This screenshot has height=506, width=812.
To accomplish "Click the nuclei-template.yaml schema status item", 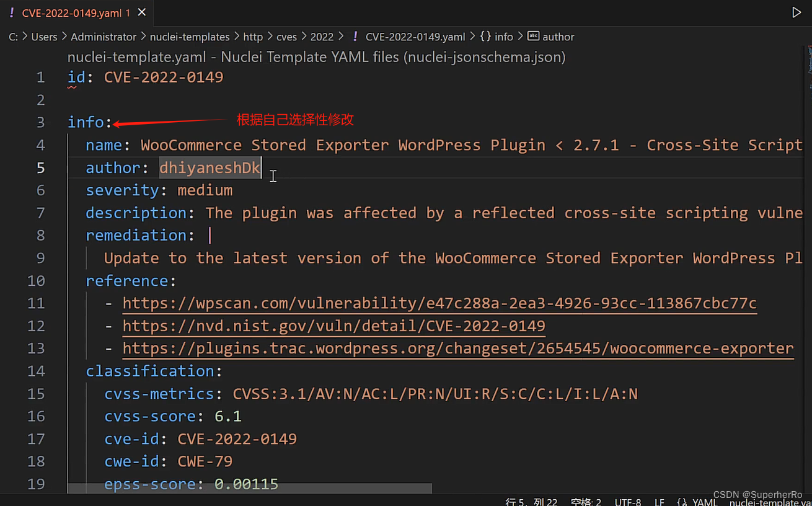I will click(x=770, y=502).
